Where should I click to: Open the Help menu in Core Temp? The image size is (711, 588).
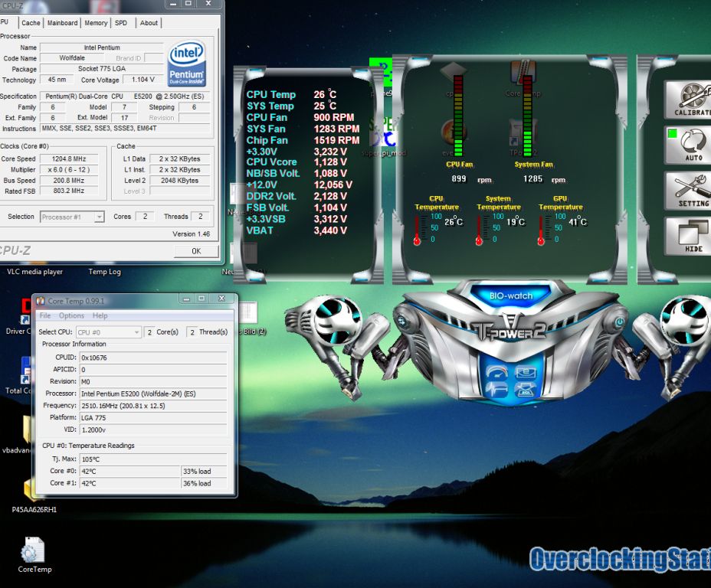point(100,315)
